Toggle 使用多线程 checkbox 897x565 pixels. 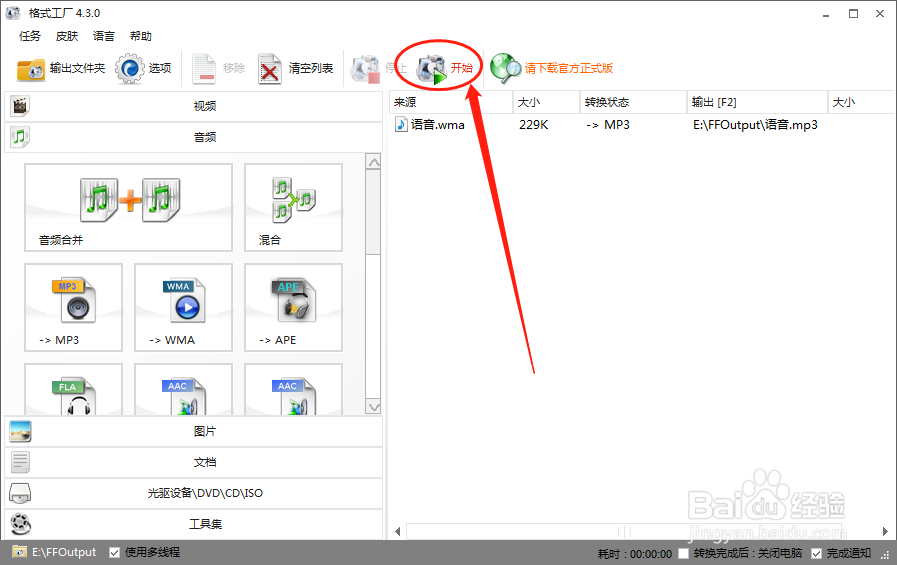pos(114,552)
